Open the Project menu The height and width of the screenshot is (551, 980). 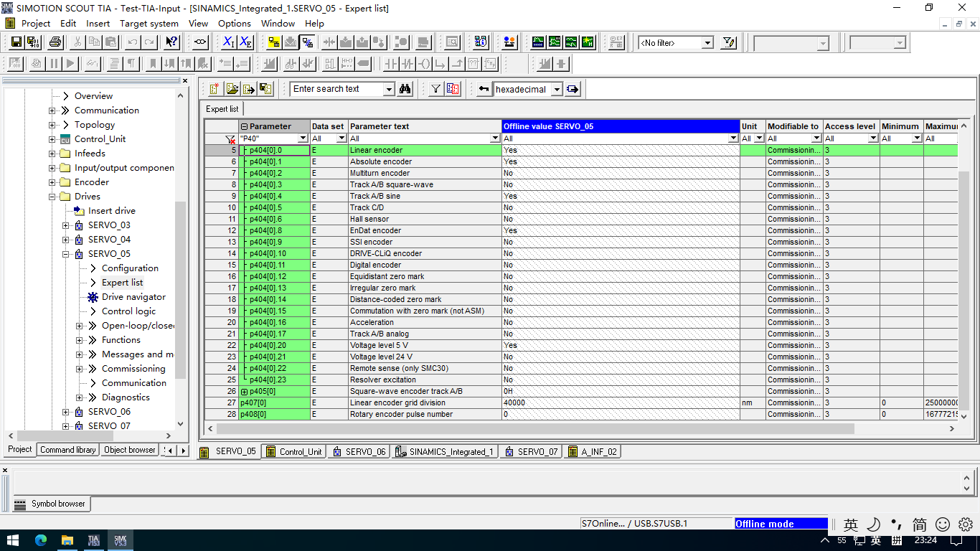pos(36,23)
